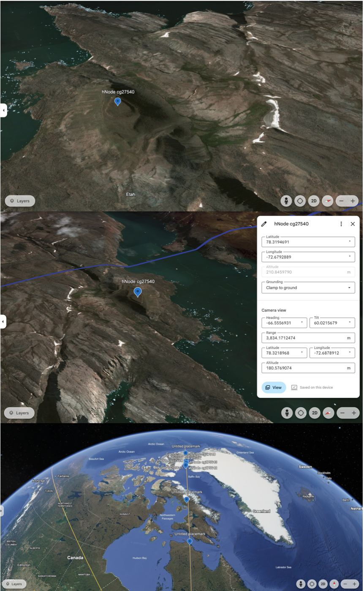Click the 'Saved on this device' status icon
Viewport: 364px width, 591px height.
click(294, 387)
